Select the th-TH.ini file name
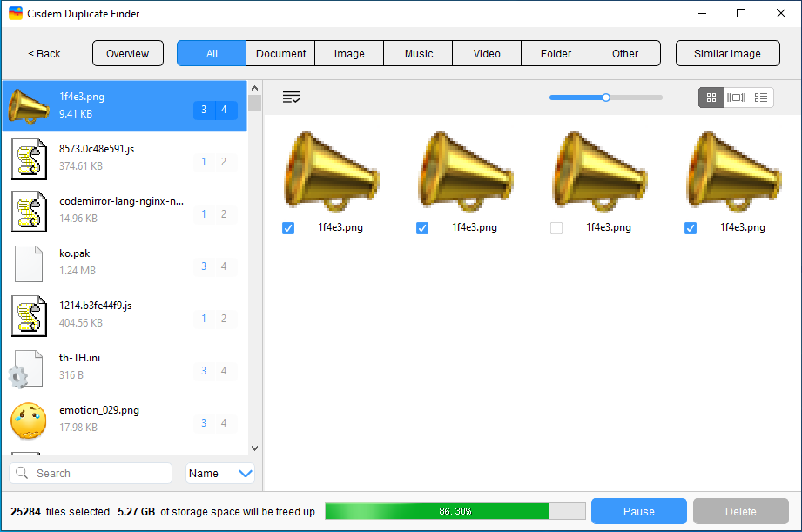This screenshot has height=532, width=802. [x=79, y=358]
